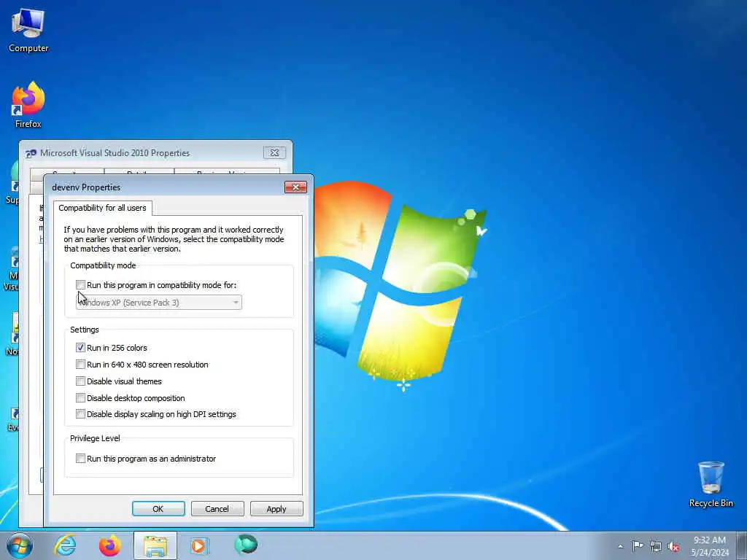Enable Run this program as an administrator

pyautogui.click(x=80, y=458)
